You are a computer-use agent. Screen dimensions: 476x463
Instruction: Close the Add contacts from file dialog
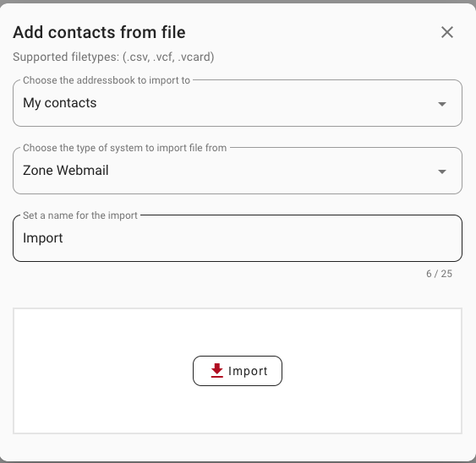(x=447, y=32)
